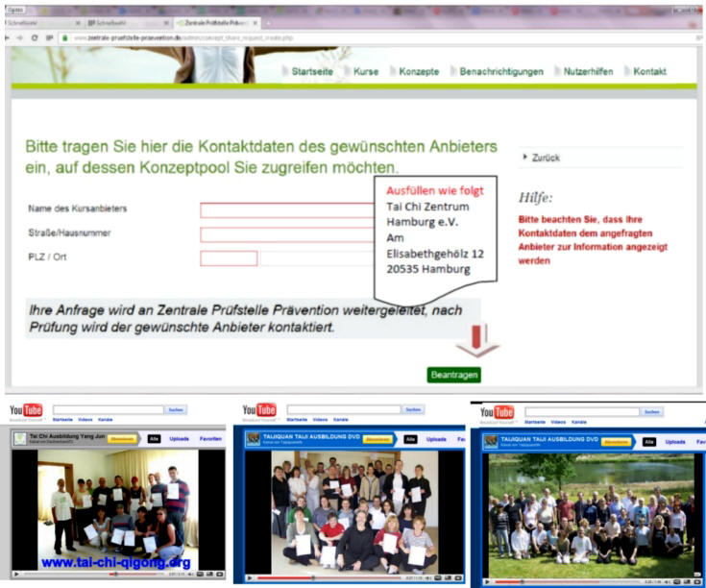Image resolution: width=706 pixels, height=588 pixels.
Task: Expand the Zurück arrow in the sidebar
Action: 524,157
